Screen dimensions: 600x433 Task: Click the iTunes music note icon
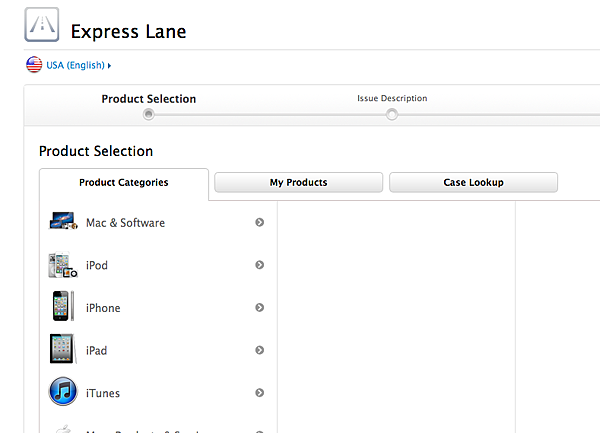[x=63, y=391]
